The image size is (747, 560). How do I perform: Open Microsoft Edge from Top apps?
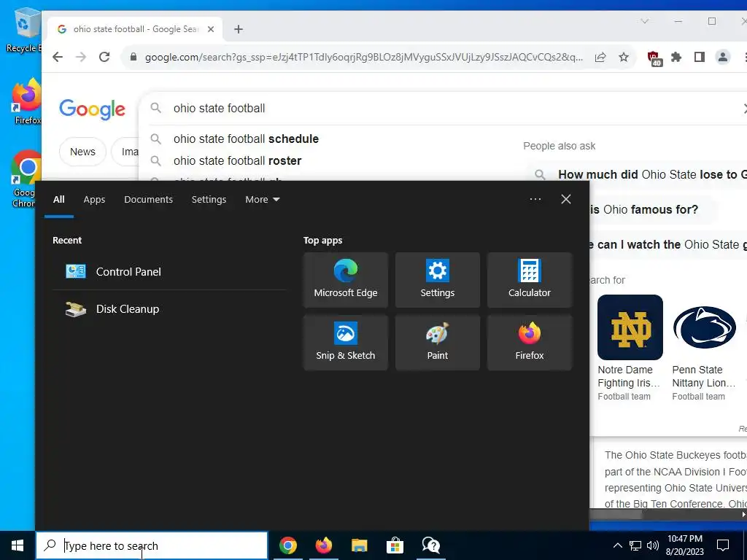[x=345, y=280]
